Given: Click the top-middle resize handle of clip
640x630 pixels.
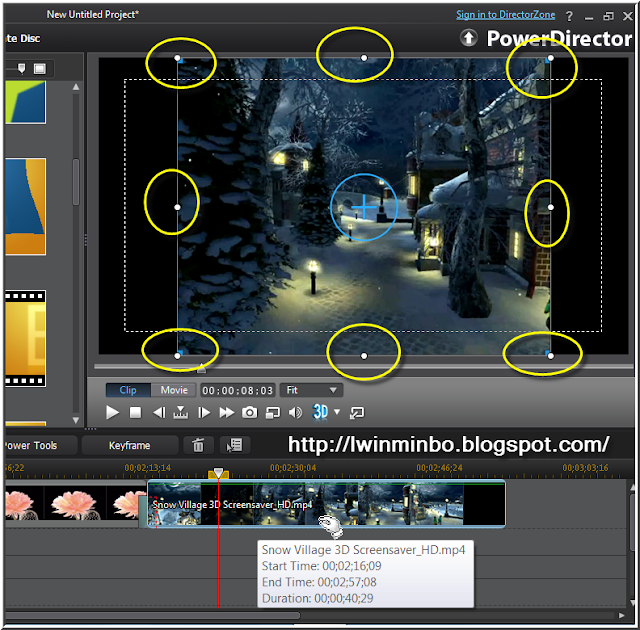Looking at the screenshot, I should point(364,58).
